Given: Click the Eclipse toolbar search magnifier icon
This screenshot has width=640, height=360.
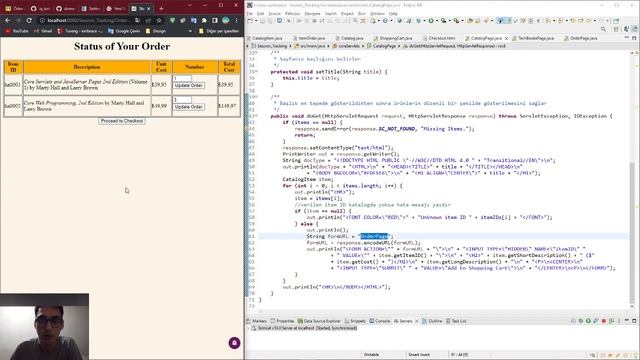Looking at the screenshot, I should pos(603,29).
